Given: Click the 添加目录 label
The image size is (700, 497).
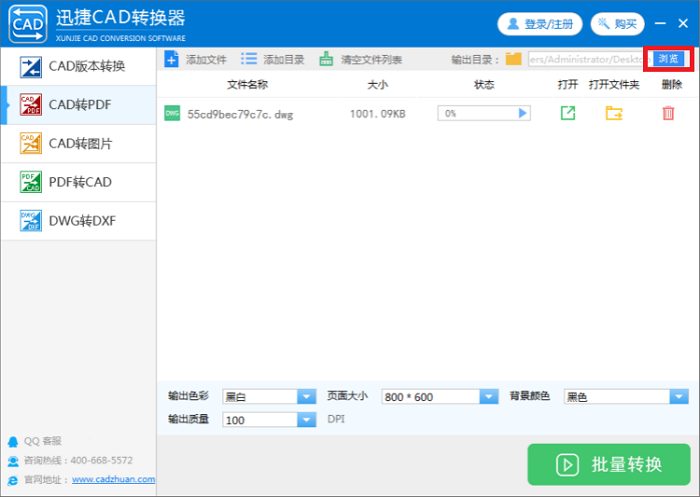Looking at the screenshot, I should (x=283, y=59).
